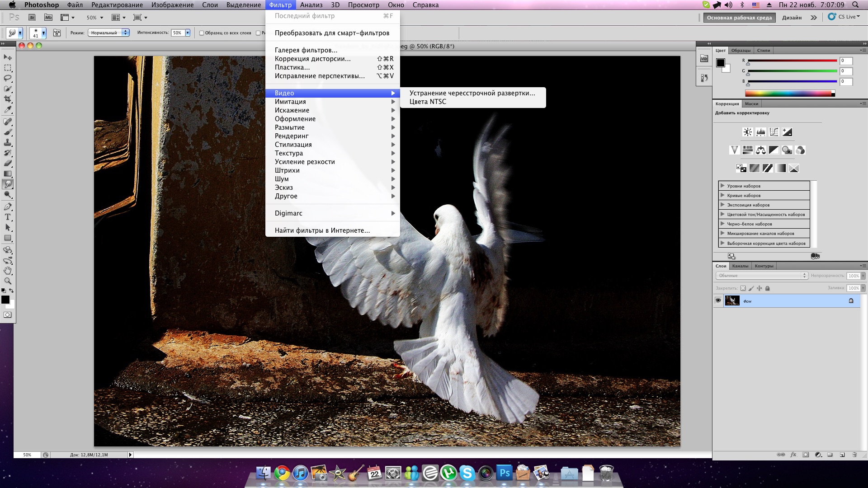
Task: Launch Mini Bridge from the top bar
Action: pyautogui.click(x=48, y=18)
